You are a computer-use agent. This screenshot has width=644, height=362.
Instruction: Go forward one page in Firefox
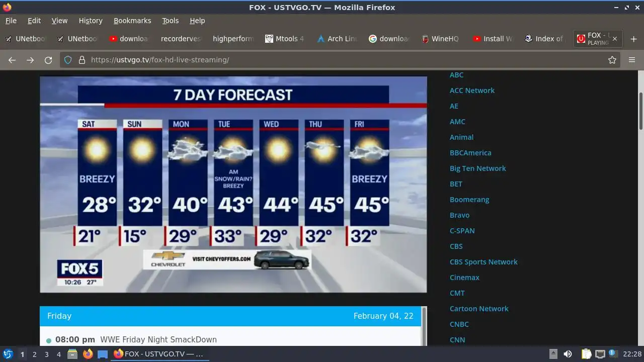coord(30,60)
